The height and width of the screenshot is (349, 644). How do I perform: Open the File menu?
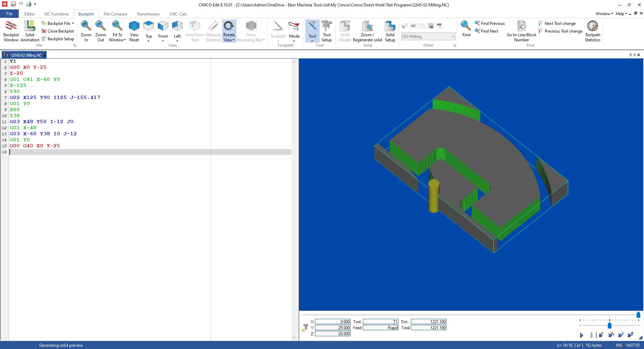tap(9, 14)
